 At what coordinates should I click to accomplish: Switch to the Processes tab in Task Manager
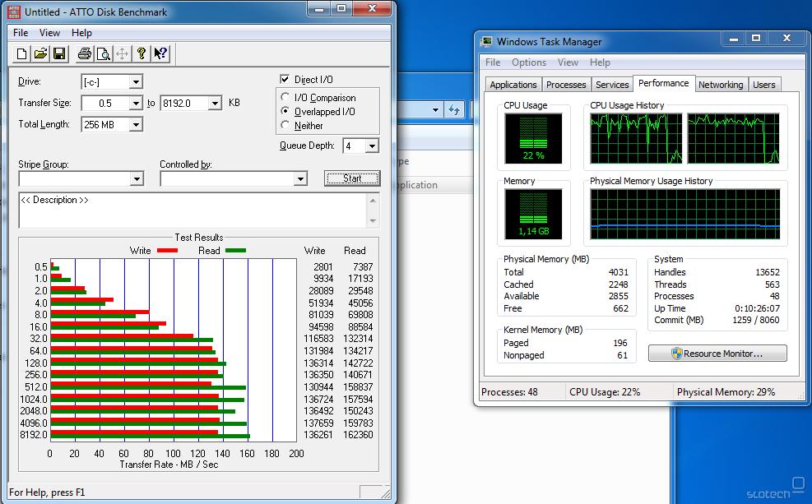pyautogui.click(x=566, y=85)
